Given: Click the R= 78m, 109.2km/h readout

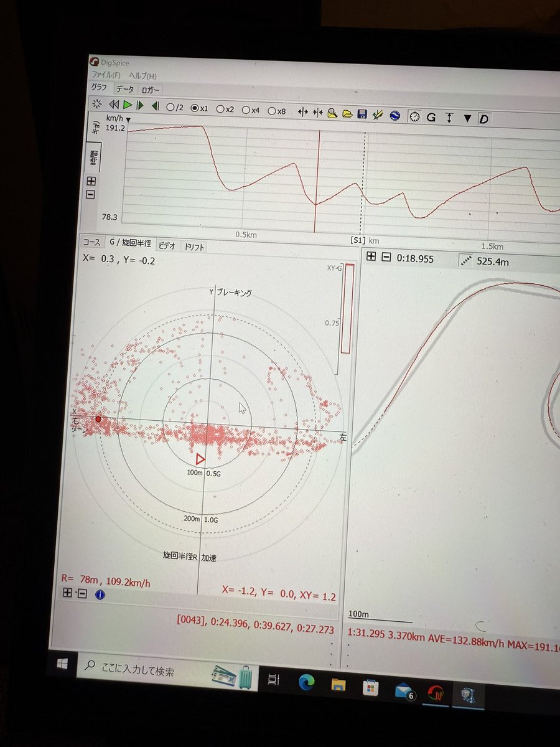Looking at the screenshot, I should pyautogui.click(x=105, y=582).
